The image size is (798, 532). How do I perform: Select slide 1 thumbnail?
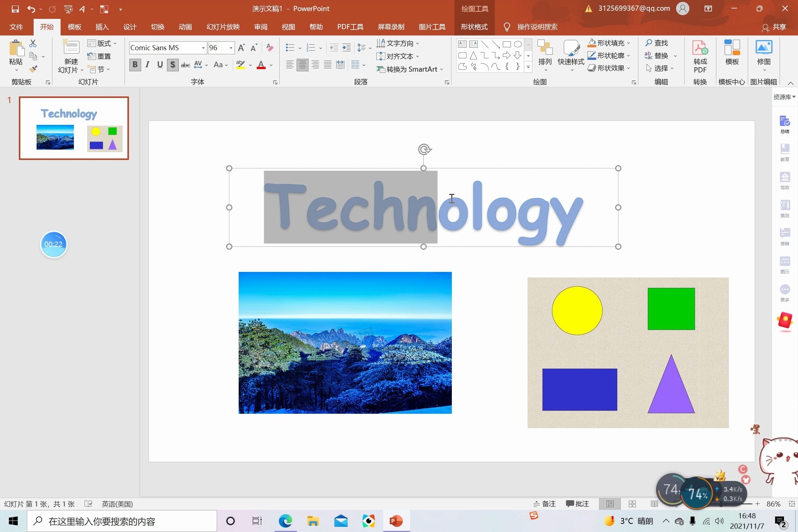coord(74,128)
